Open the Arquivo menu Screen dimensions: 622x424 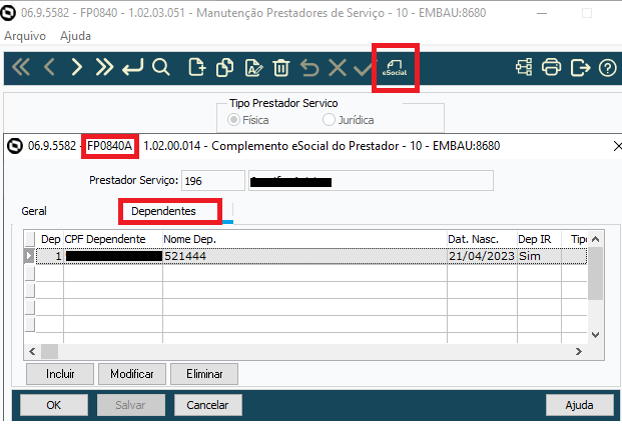[25, 36]
